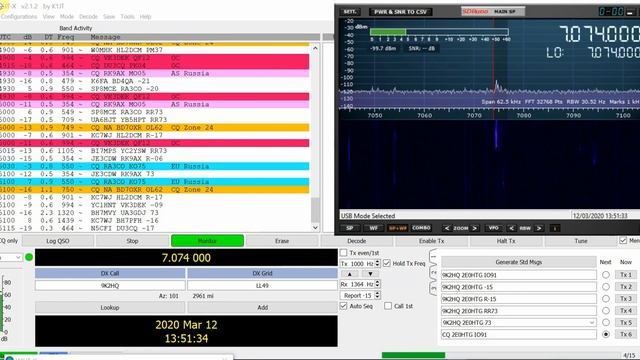Select Next radio button for Tx 5
Viewport: 640px width, 360px height.
pos(606,322)
